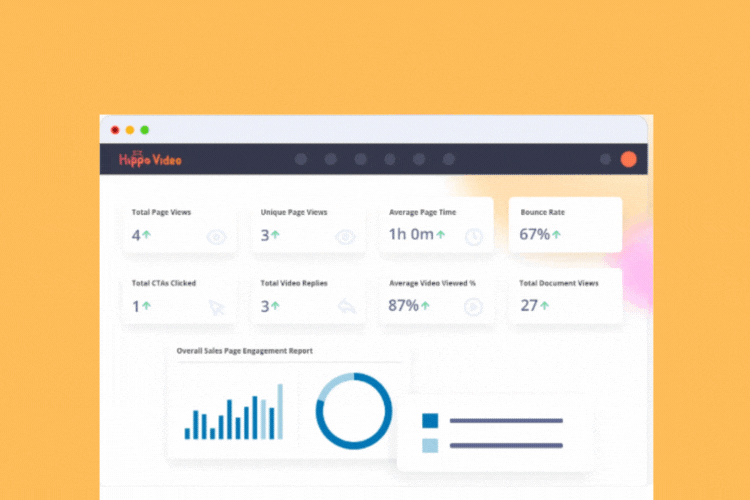Click the bar chart in engagement report

click(x=234, y=411)
